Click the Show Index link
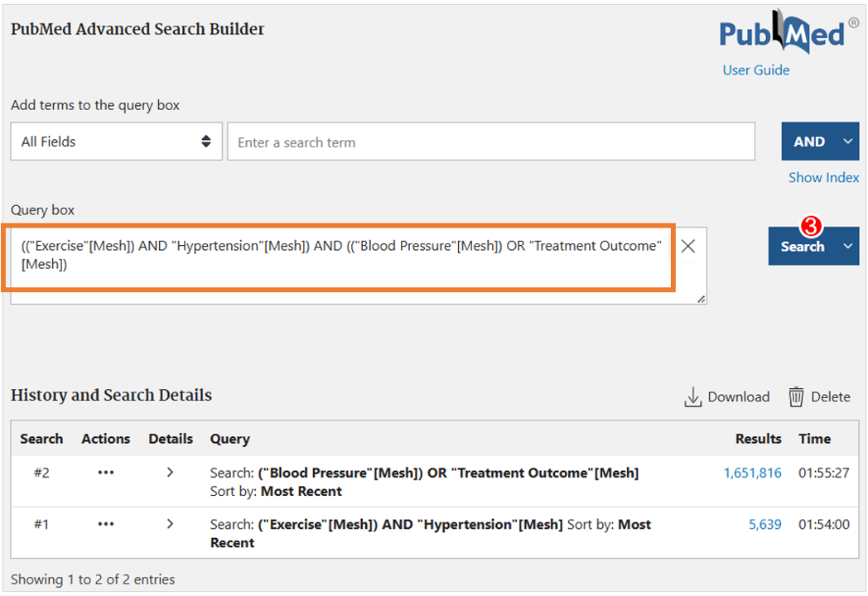 click(824, 178)
